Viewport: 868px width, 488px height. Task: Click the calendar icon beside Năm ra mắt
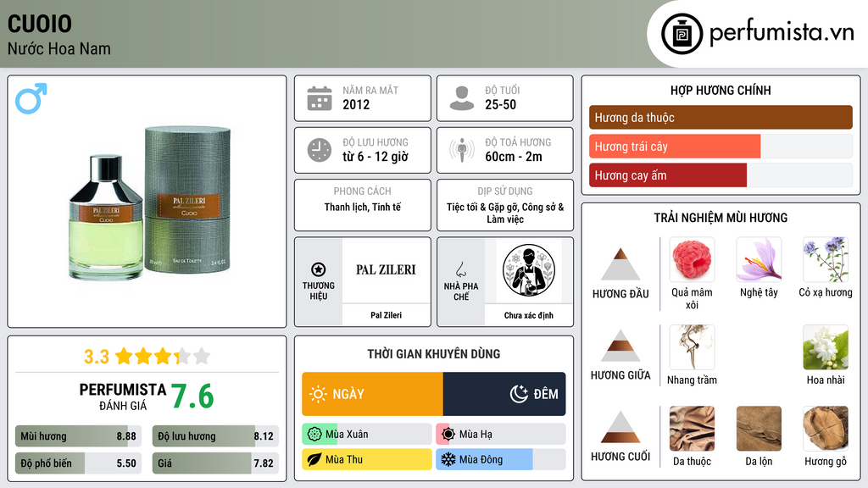[x=320, y=98]
